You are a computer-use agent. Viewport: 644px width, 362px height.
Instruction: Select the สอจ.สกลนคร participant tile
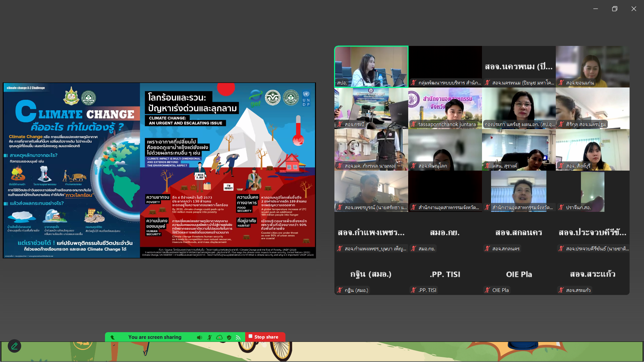tap(519, 233)
